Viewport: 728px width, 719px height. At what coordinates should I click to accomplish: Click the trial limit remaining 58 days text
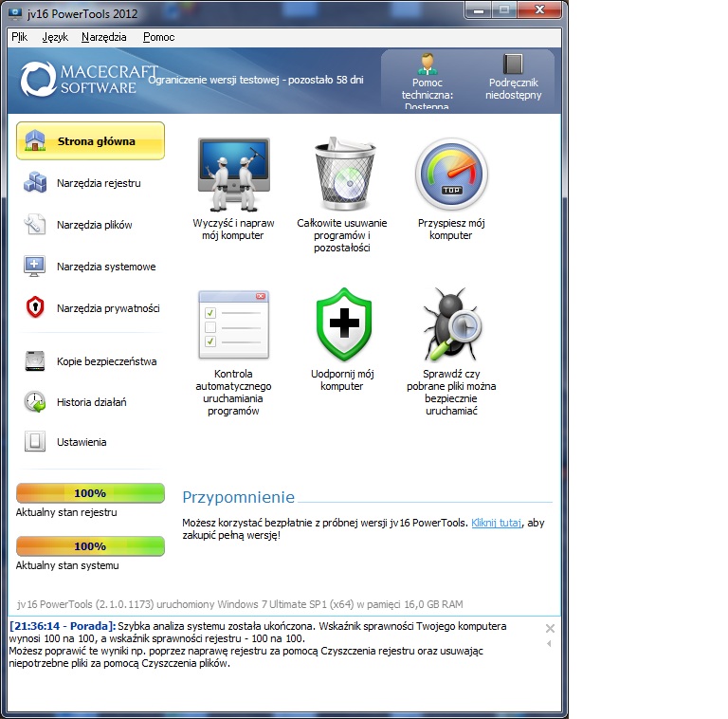256,80
